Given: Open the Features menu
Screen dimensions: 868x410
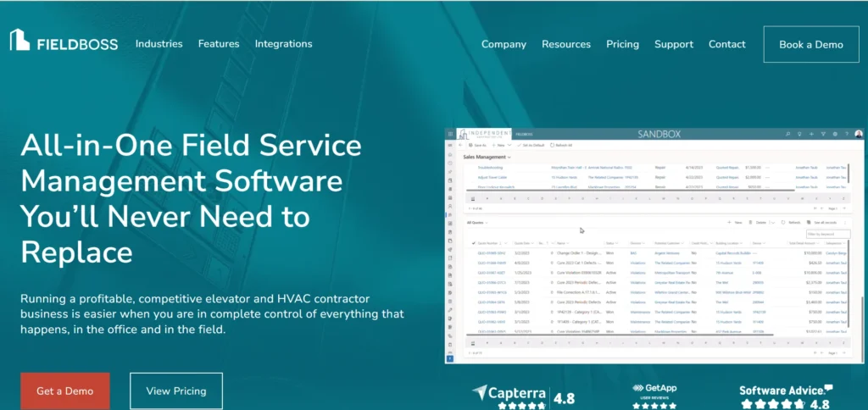Looking at the screenshot, I should point(219,44).
